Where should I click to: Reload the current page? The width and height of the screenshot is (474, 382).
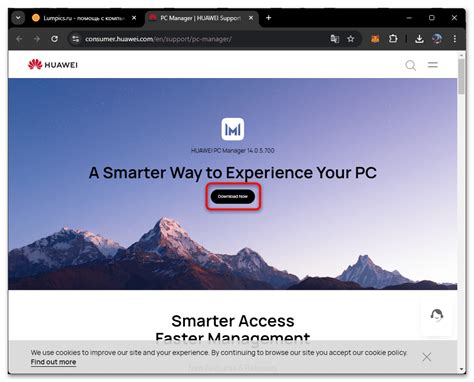(x=54, y=39)
